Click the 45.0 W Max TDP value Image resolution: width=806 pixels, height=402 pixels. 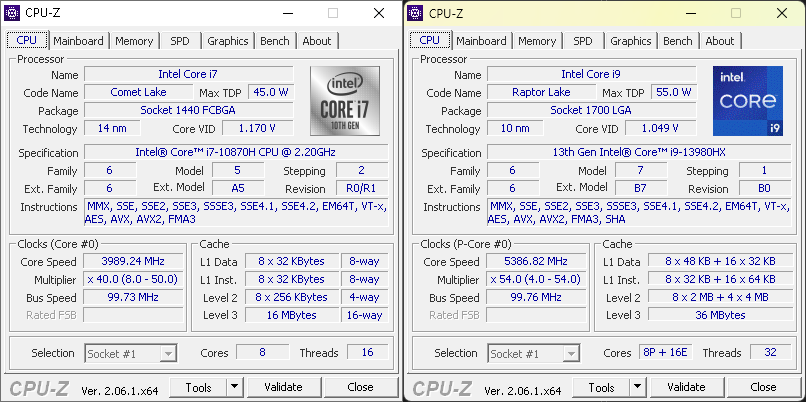tap(271, 93)
